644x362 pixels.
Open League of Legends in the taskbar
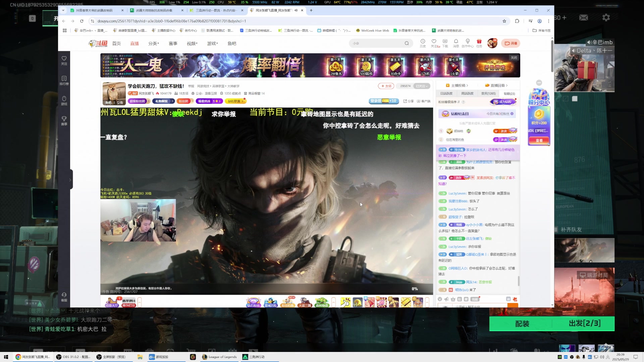[x=220, y=357]
